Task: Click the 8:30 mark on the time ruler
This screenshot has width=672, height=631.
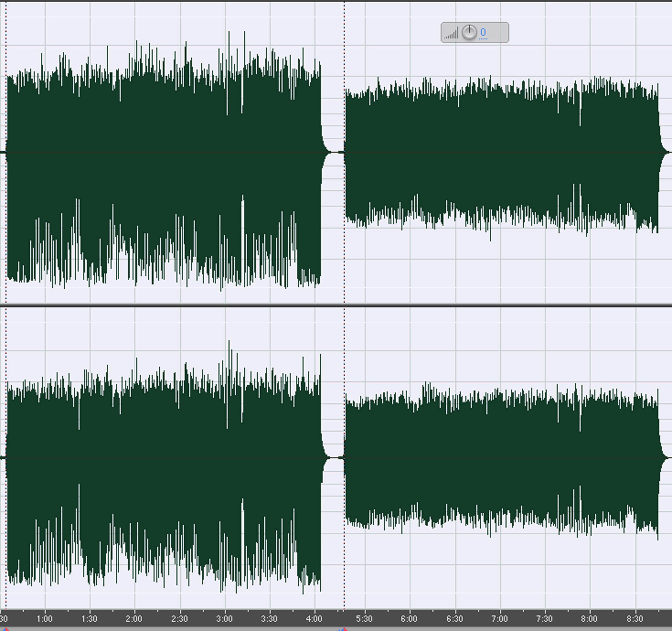Action: 635,619
